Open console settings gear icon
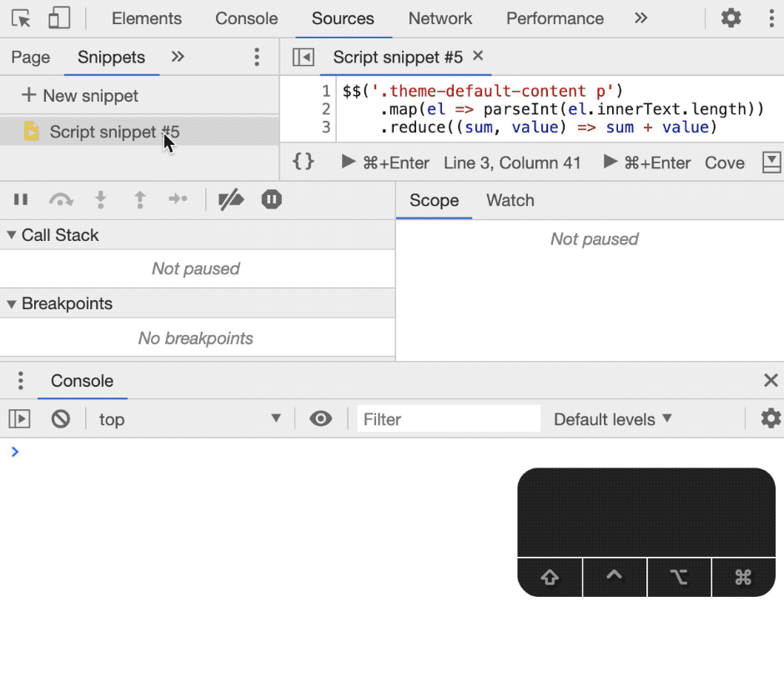784x691 pixels. [x=771, y=418]
